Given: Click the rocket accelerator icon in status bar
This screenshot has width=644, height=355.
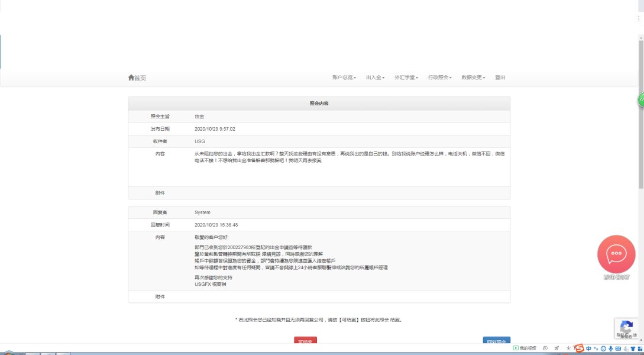Looking at the screenshot, I should (556, 348).
